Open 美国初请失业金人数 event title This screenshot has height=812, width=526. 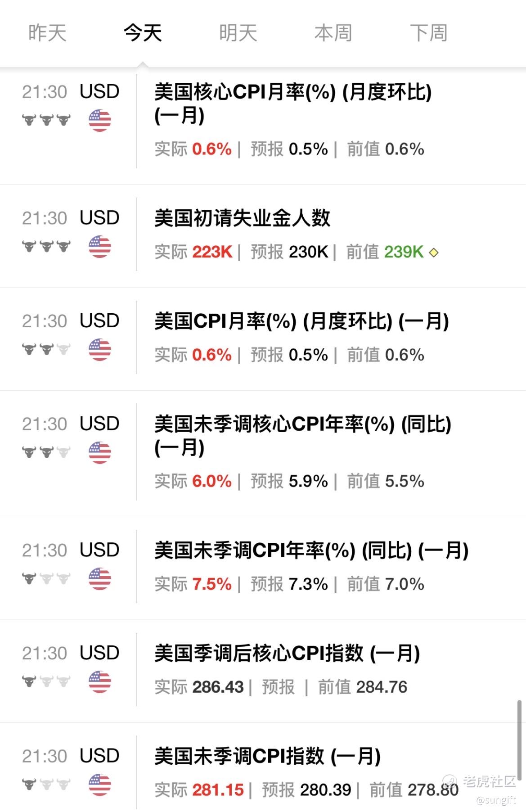tap(243, 218)
